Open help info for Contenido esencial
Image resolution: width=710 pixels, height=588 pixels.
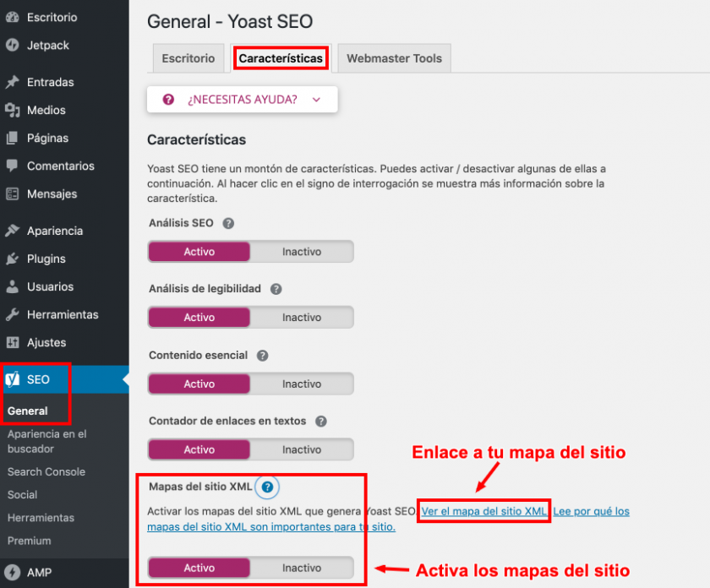tap(262, 355)
